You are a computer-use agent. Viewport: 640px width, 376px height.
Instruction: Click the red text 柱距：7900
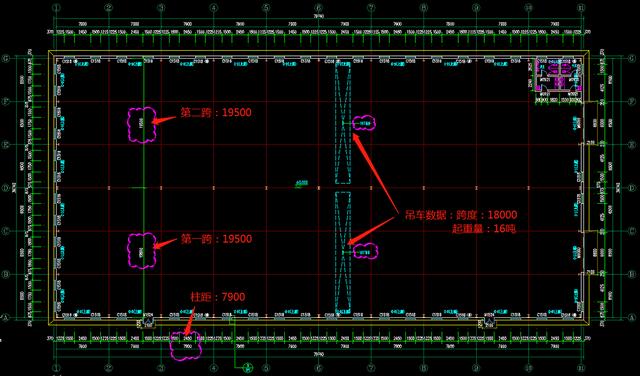(218, 297)
